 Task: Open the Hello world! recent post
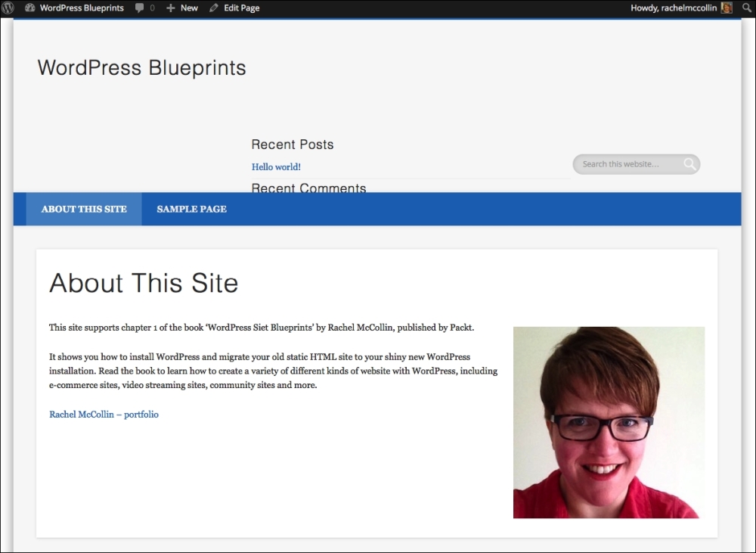click(x=276, y=167)
